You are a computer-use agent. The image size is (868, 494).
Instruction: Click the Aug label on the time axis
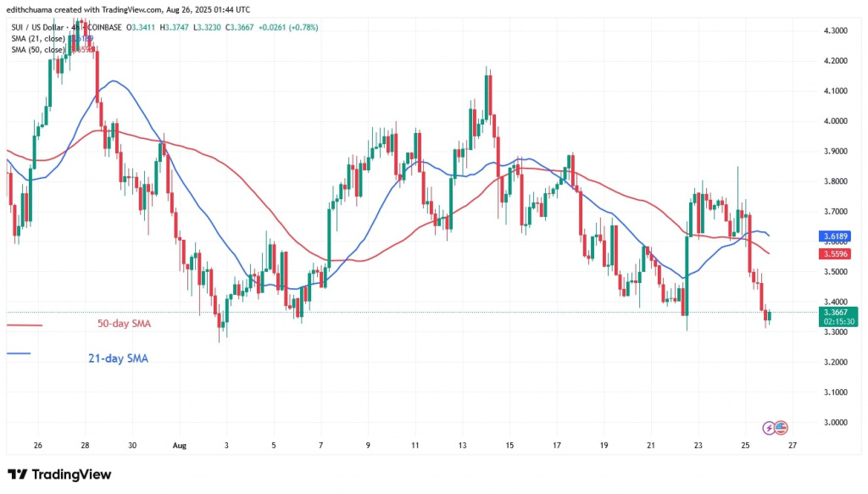(178, 444)
